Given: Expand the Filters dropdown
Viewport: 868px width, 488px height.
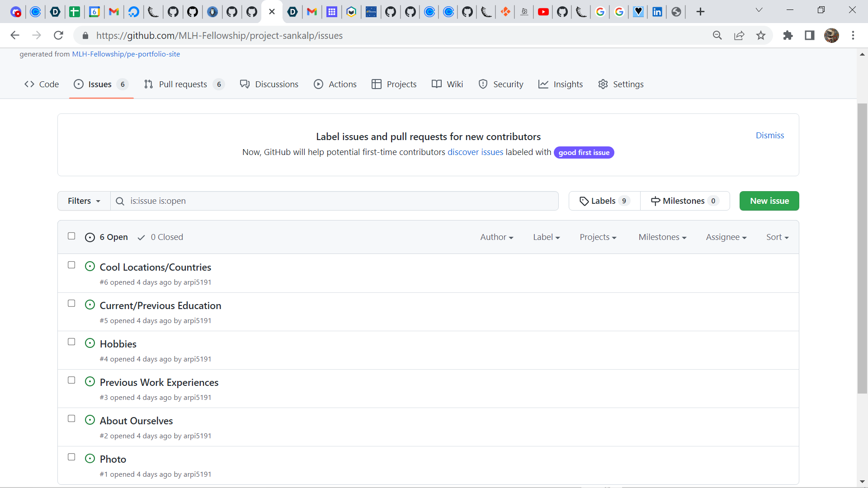Looking at the screenshot, I should coord(84,201).
